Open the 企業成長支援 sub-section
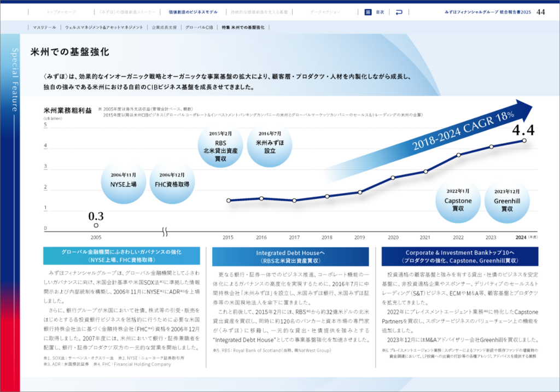 164,27
